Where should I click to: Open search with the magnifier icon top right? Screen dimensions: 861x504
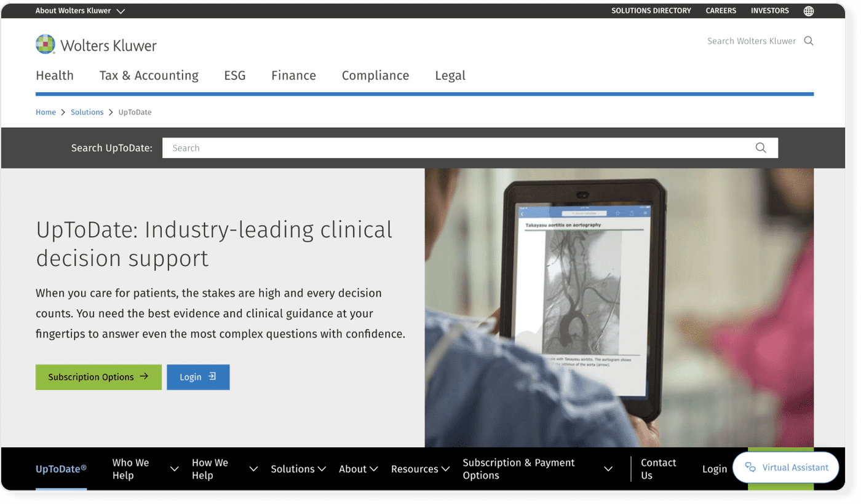point(809,41)
